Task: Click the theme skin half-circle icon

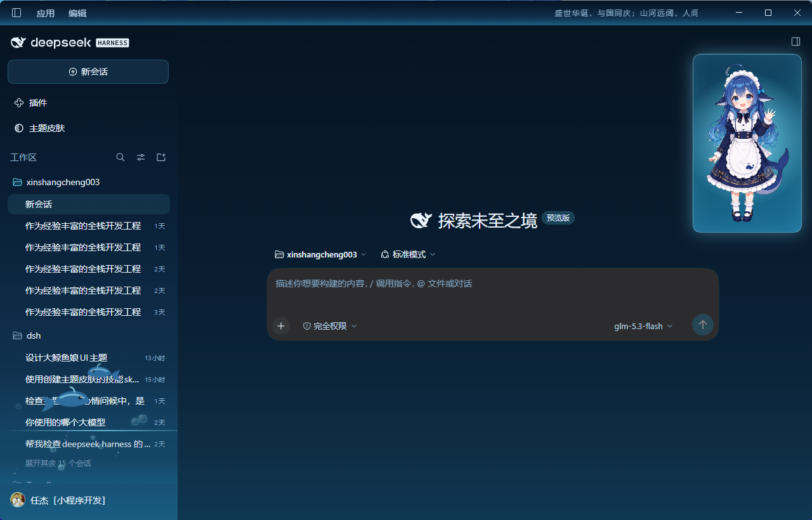Action: pyautogui.click(x=19, y=128)
